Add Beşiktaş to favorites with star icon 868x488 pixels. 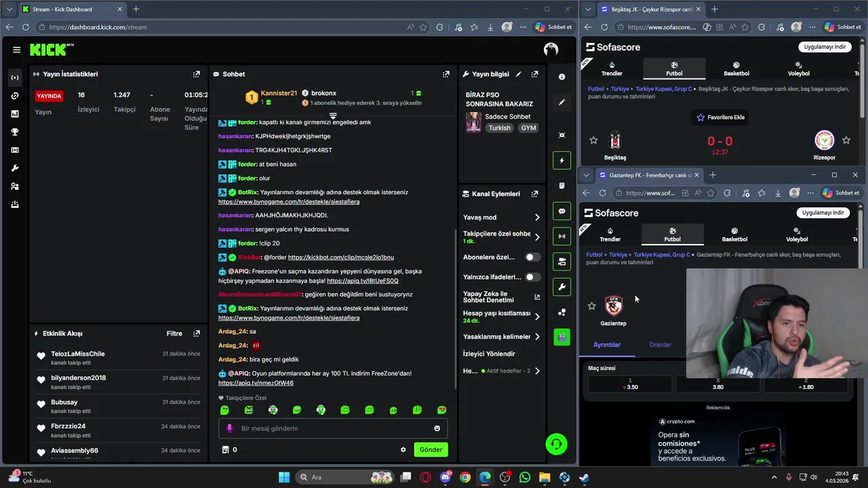[594, 140]
